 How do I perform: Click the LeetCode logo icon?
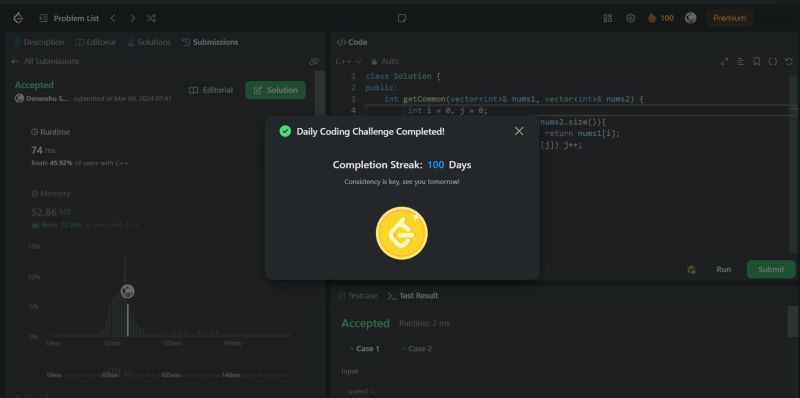[18, 18]
